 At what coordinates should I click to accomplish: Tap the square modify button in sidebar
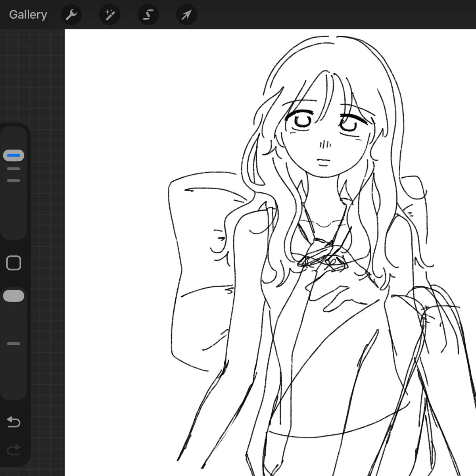(14, 263)
